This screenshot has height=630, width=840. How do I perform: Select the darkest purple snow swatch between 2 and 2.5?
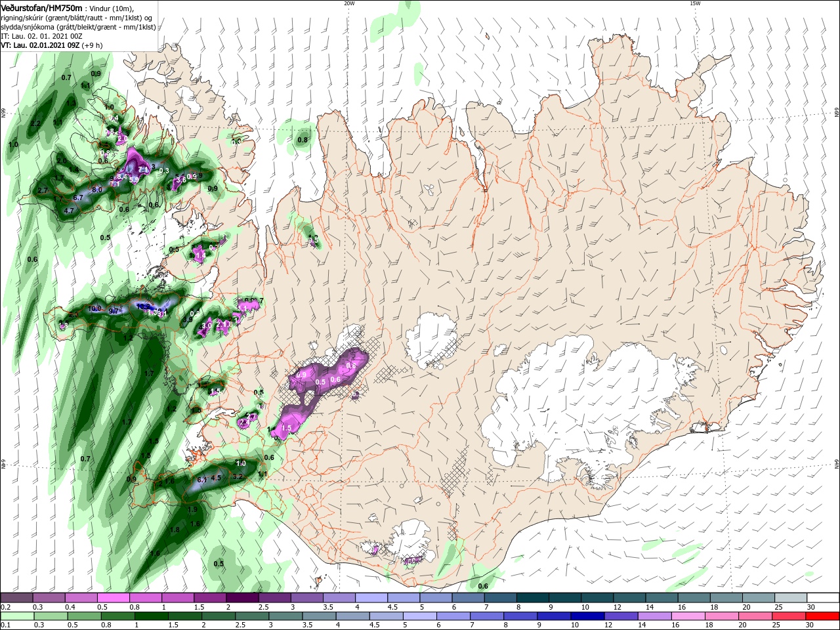pos(242,598)
